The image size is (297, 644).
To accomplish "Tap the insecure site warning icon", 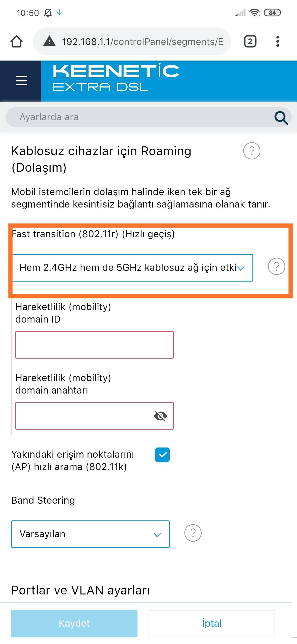I will point(50,41).
